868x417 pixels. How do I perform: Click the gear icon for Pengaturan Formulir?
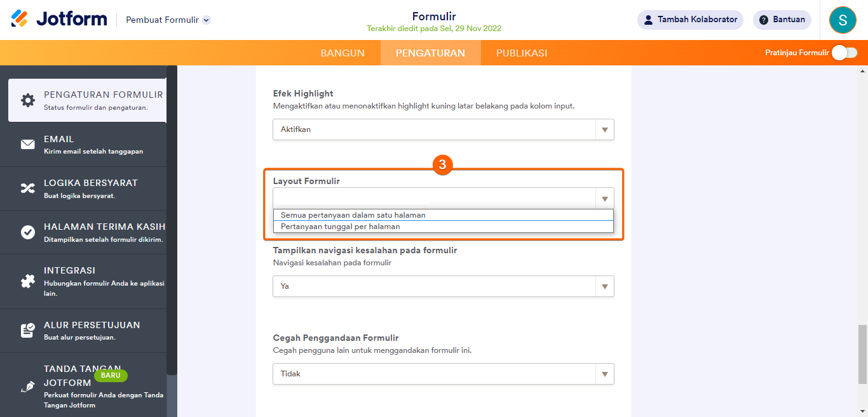pyautogui.click(x=28, y=100)
